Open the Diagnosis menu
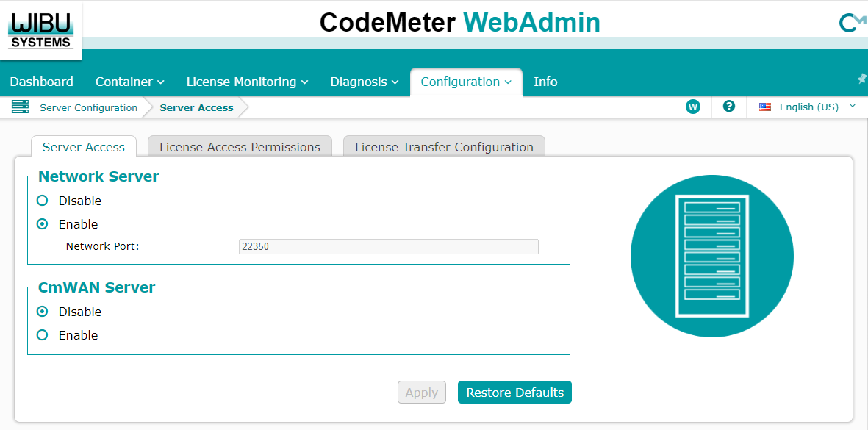The width and height of the screenshot is (868, 430). (364, 82)
